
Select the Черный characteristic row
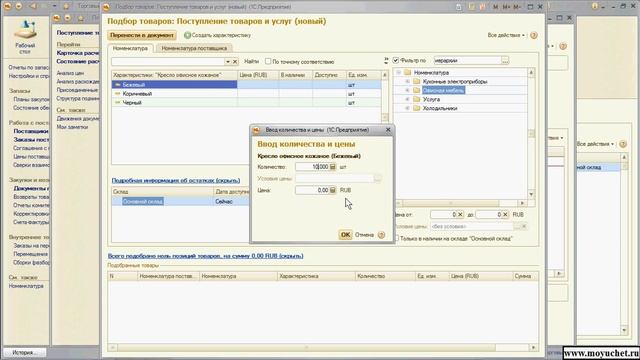tap(247, 103)
